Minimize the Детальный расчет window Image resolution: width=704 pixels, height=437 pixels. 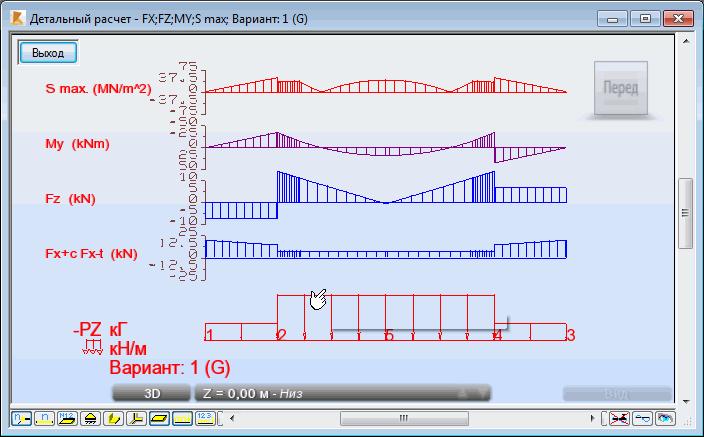(612, 19)
